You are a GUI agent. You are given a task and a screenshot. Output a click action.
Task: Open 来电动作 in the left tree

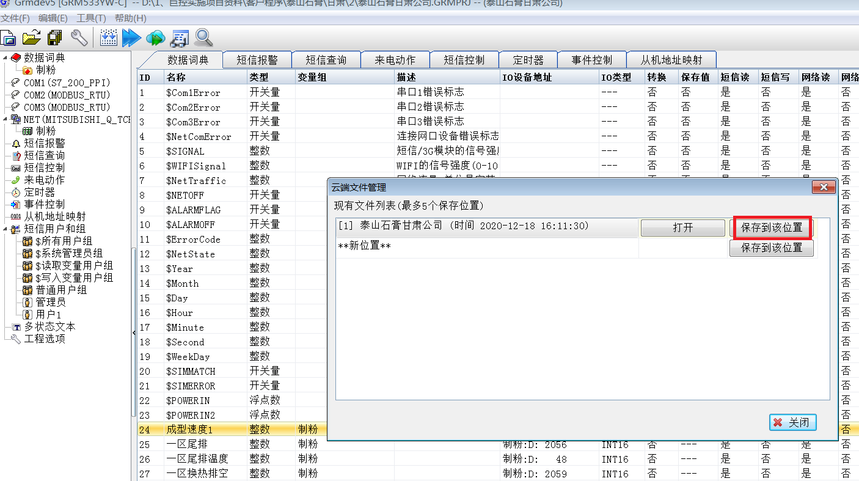44,180
